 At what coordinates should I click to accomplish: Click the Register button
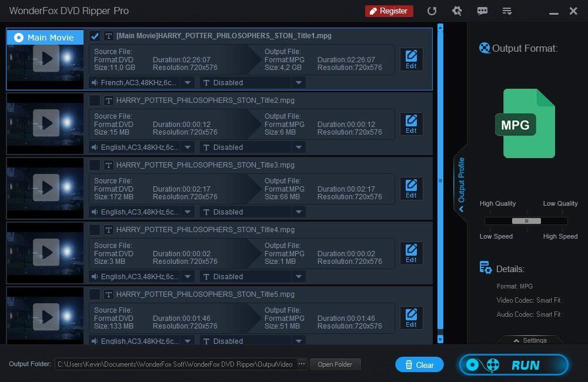tap(389, 11)
